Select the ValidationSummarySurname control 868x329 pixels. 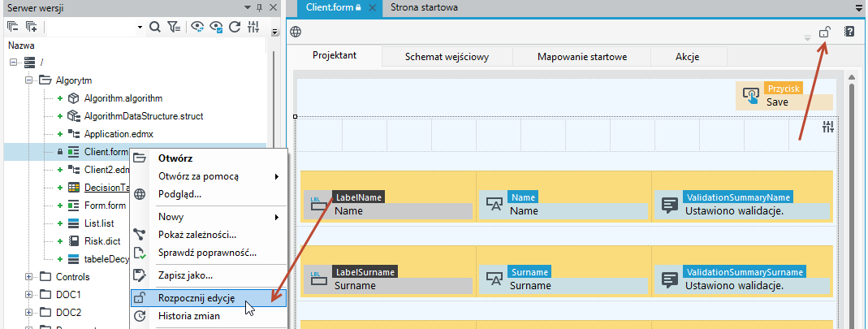tap(742, 280)
